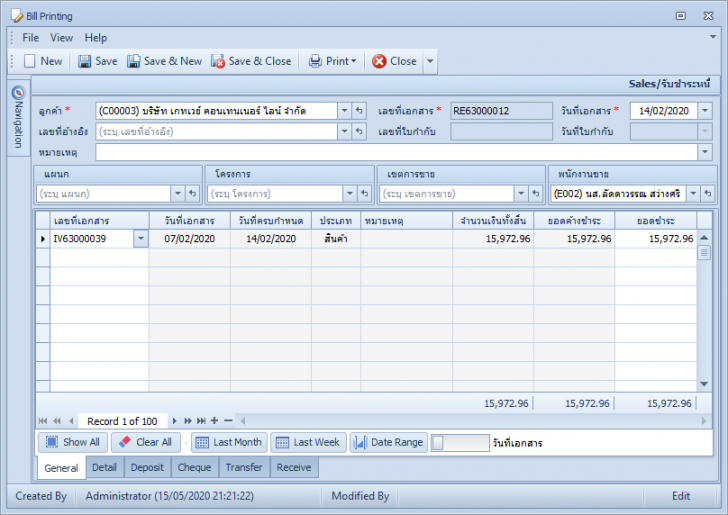Screen dimensions: 728x515
Task: Add a record with plus icon
Action: [x=214, y=421]
